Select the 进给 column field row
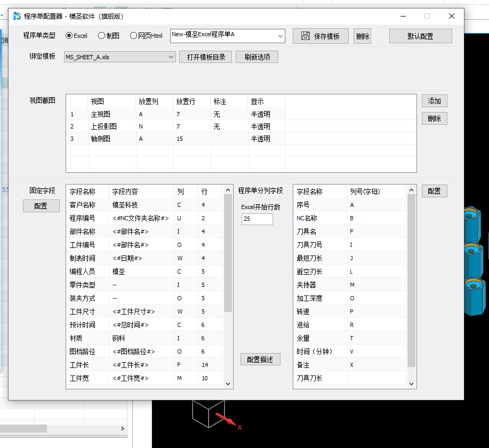This screenshot has height=448, width=489. tap(350, 325)
